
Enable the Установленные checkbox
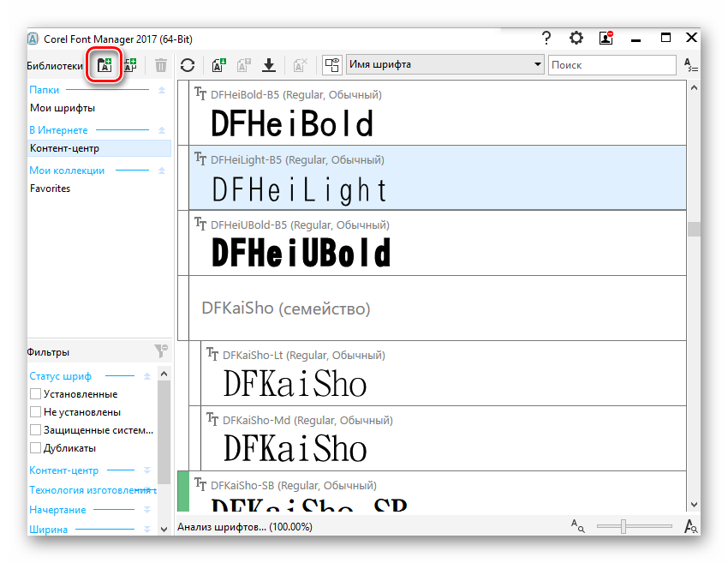click(x=35, y=394)
